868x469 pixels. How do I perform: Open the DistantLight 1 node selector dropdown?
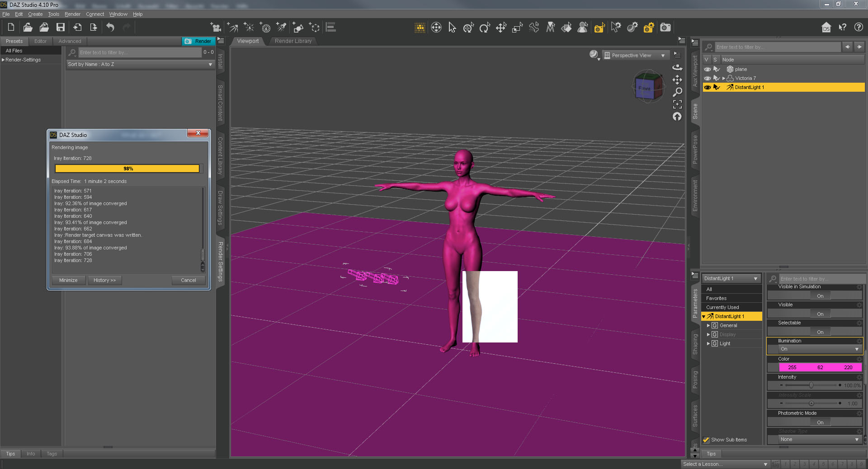pyautogui.click(x=731, y=279)
